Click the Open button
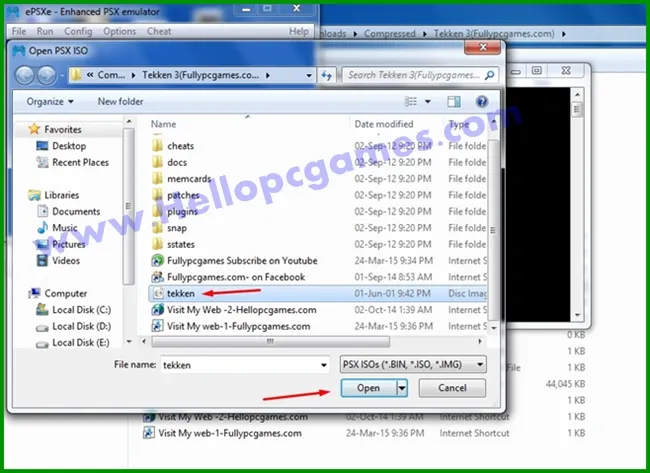Screen dimensions: 650x473 pos(367,387)
